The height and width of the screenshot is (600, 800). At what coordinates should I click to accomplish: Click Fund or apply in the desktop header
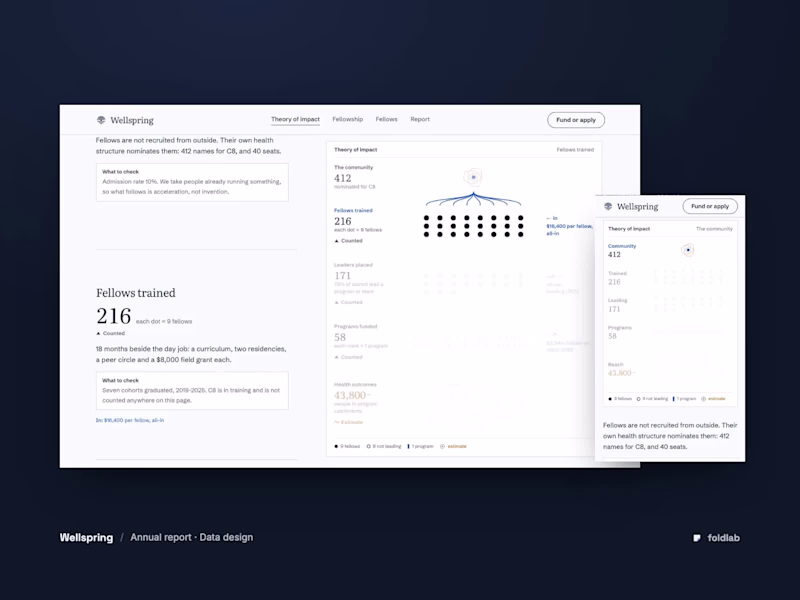(576, 120)
